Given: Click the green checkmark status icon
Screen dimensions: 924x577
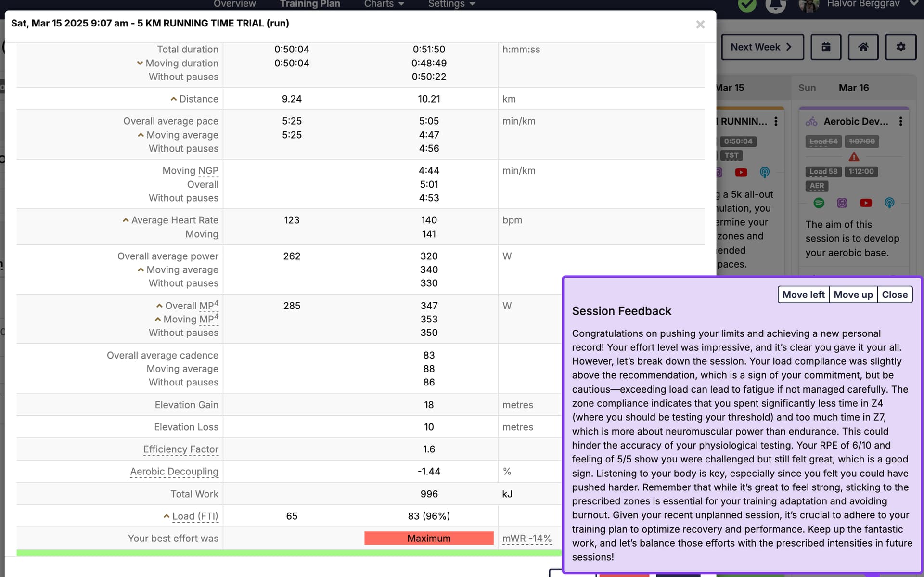Looking at the screenshot, I should 747,5.
